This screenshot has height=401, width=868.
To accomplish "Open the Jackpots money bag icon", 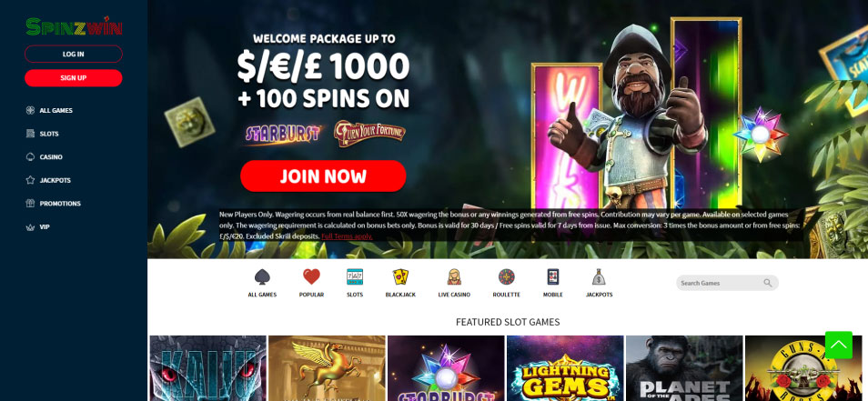I will coord(599,276).
